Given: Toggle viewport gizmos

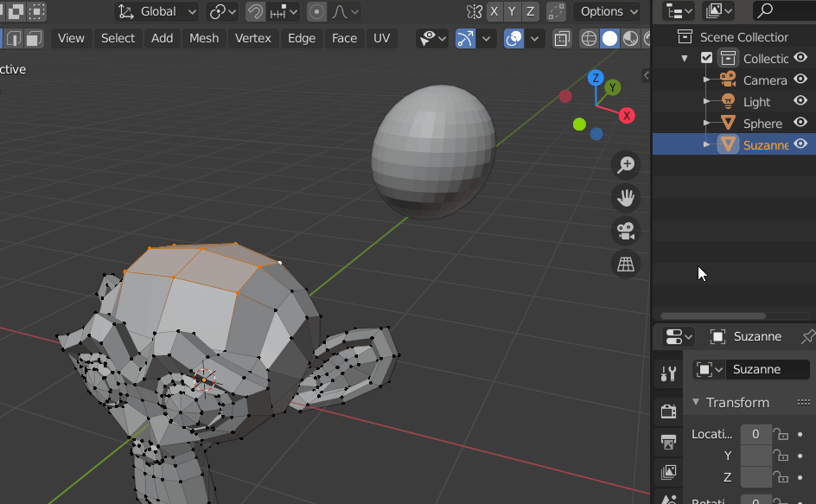Looking at the screenshot, I should (x=465, y=39).
